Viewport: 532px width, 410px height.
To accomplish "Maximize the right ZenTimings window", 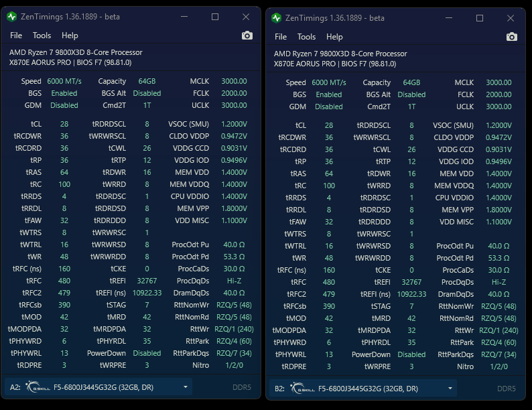I will click(480, 18).
